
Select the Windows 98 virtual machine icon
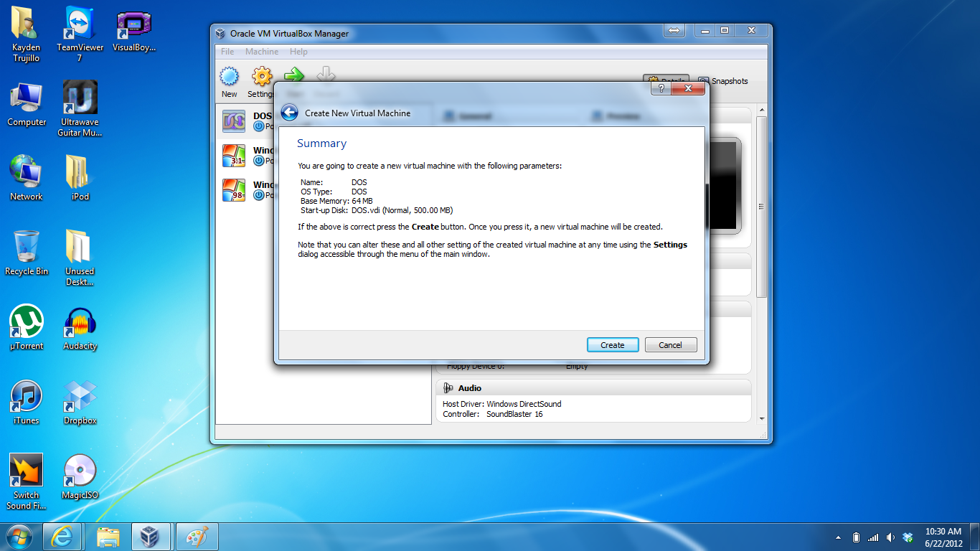pyautogui.click(x=234, y=190)
